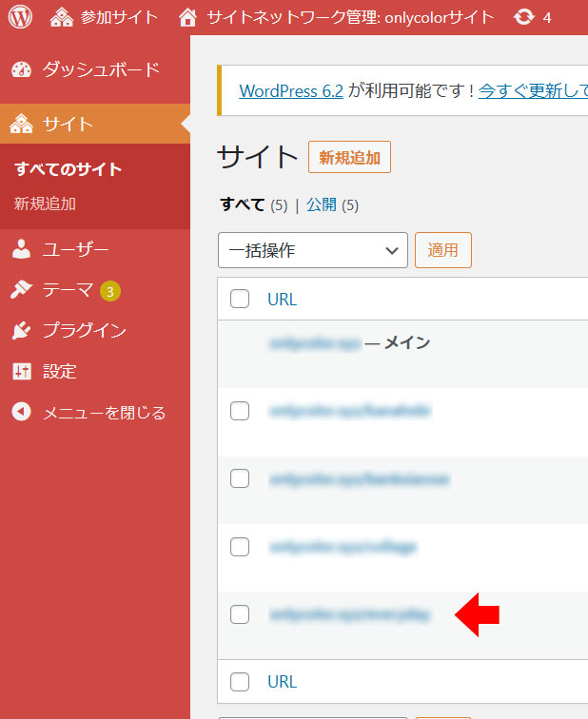Collapse sidebar with メニューを閉じる

click(104, 413)
